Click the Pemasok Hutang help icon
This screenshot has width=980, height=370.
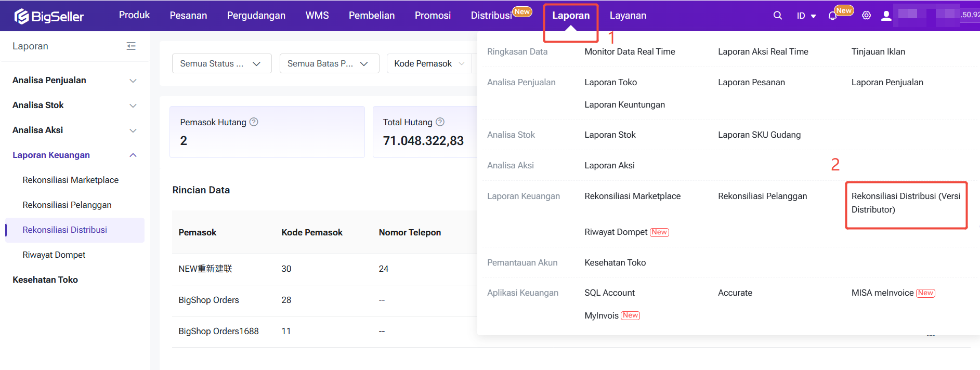coord(254,122)
